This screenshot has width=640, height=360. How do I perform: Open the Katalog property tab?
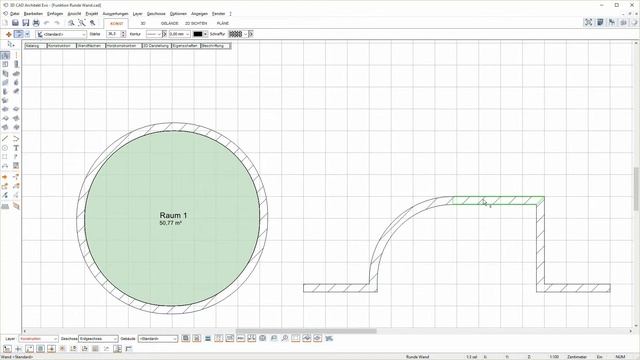(x=36, y=46)
